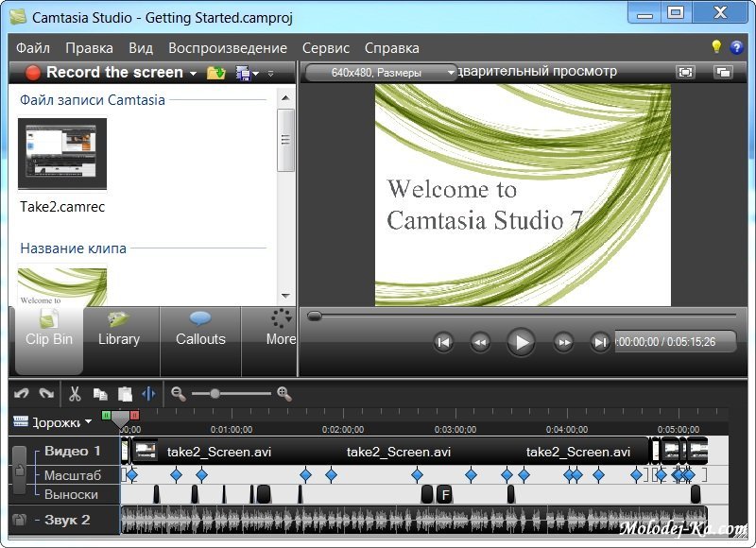Viewport: 756px width, 548px height.
Task: Click the Clip Bin scrollbar thumb
Action: click(x=285, y=140)
